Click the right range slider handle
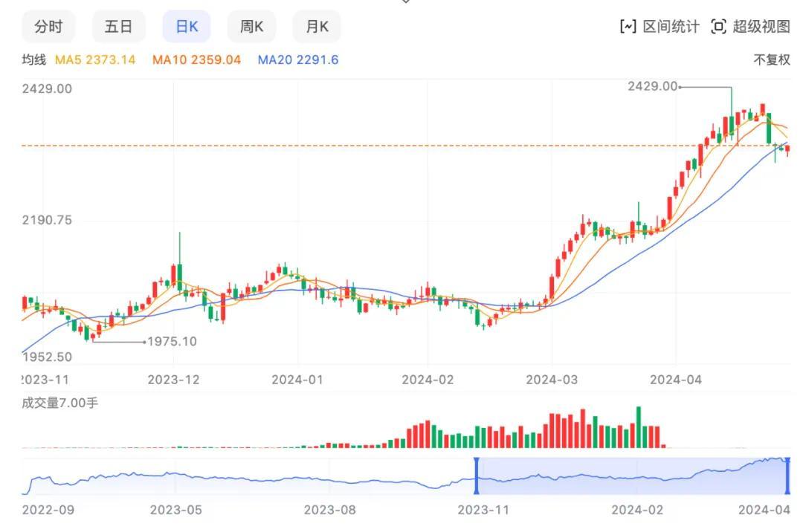The height and width of the screenshot is (532, 803). [787, 476]
